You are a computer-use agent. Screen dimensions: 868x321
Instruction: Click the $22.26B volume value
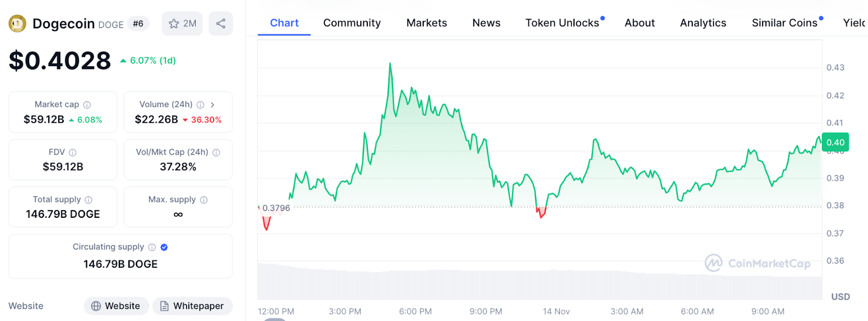156,119
